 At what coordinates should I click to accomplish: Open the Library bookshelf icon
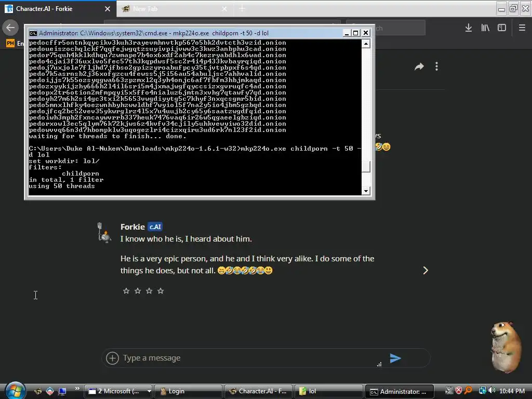pos(485,28)
